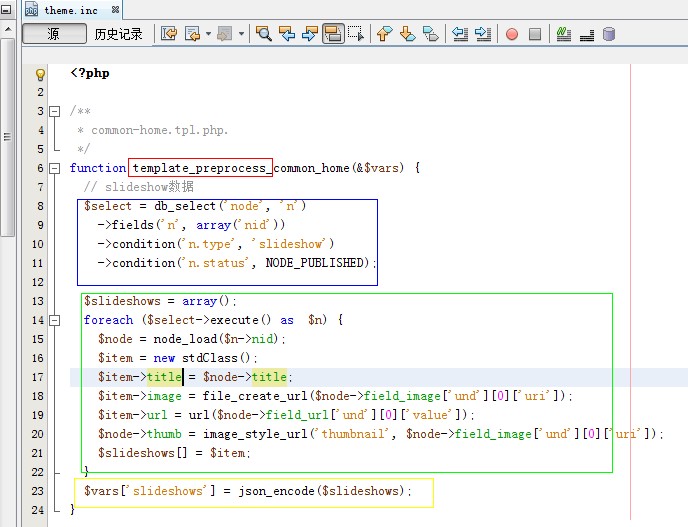Click the left panel scroll-up arrow
This screenshot has width=688, height=527.
[7, 29]
